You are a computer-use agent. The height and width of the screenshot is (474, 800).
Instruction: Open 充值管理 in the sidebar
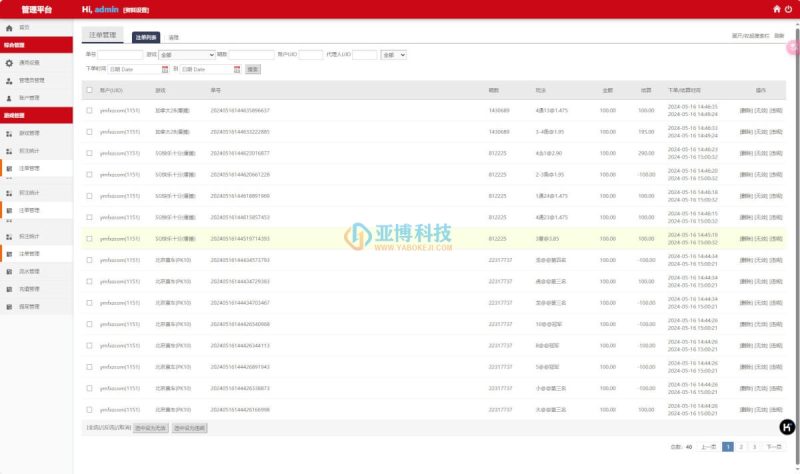click(36, 289)
